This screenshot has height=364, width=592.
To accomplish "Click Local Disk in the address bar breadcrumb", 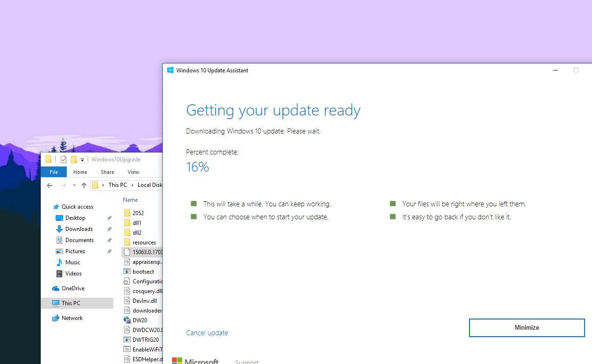I will tap(149, 185).
